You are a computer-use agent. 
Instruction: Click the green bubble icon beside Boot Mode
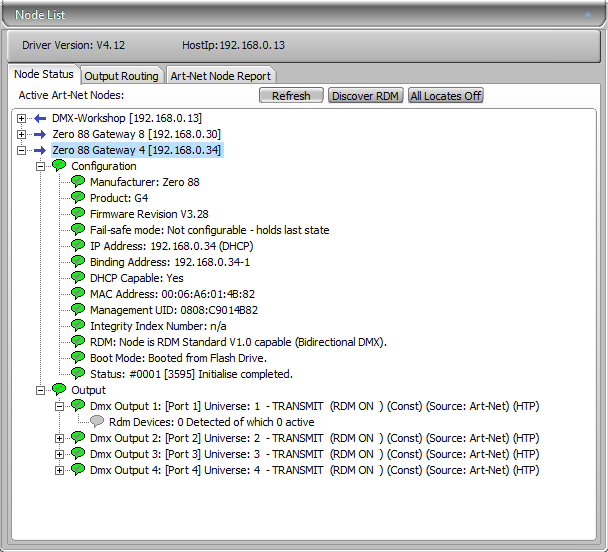click(78, 357)
